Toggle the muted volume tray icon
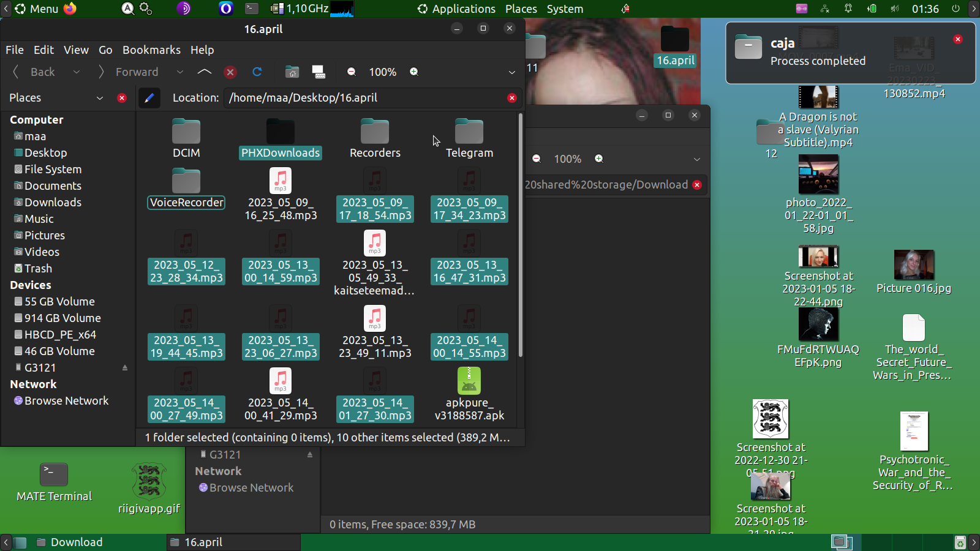Viewport: 980px width, 551px height. click(x=895, y=9)
